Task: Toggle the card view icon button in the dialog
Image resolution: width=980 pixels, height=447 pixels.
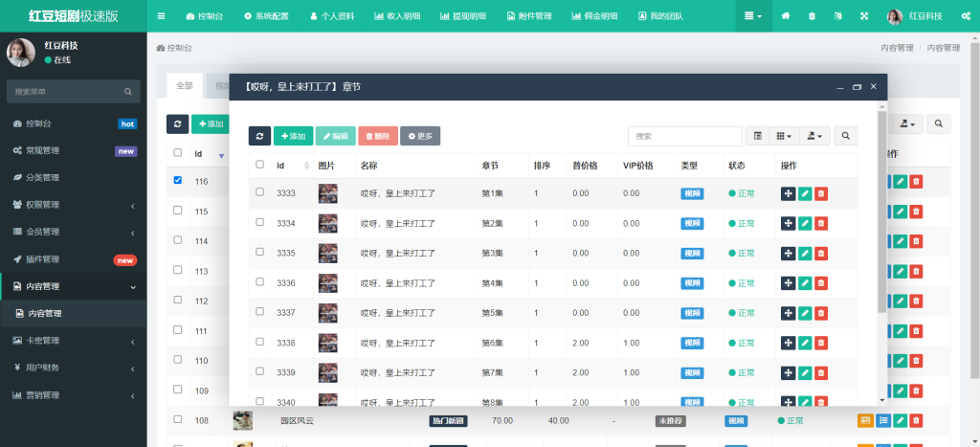Action: [x=758, y=136]
